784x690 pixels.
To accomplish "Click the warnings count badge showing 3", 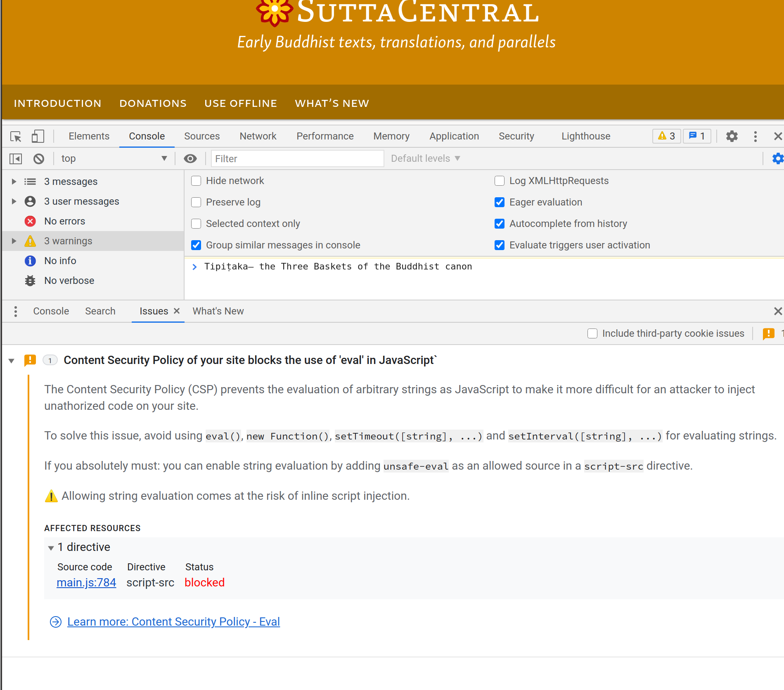I will point(667,136).
